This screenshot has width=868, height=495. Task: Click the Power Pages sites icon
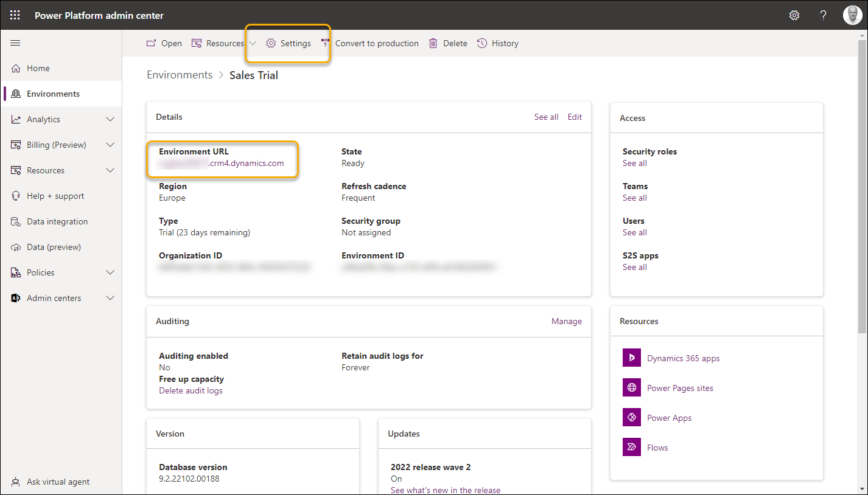(632, 387)
